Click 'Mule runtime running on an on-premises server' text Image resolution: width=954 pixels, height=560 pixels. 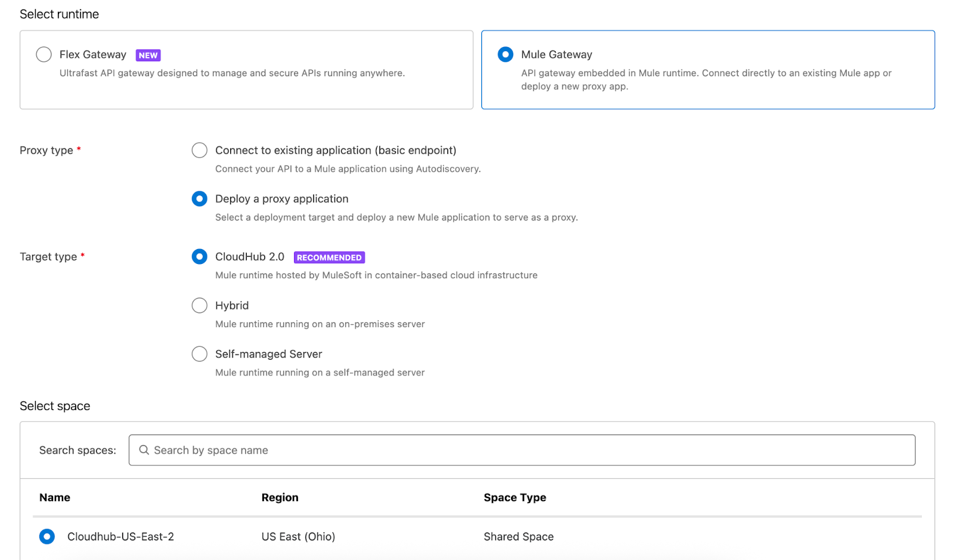click(320, 324)
